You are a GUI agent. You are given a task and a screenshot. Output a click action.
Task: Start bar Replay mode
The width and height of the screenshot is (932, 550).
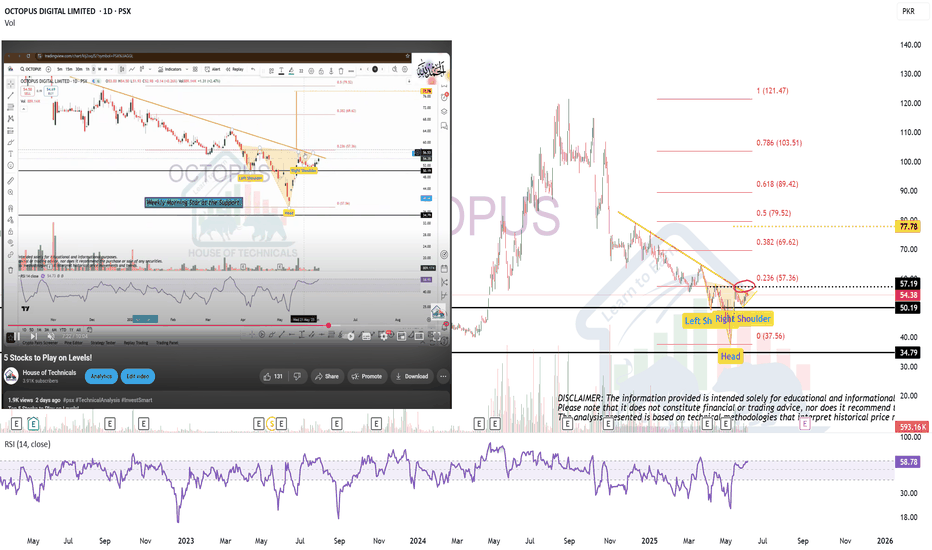pos(236,69)
